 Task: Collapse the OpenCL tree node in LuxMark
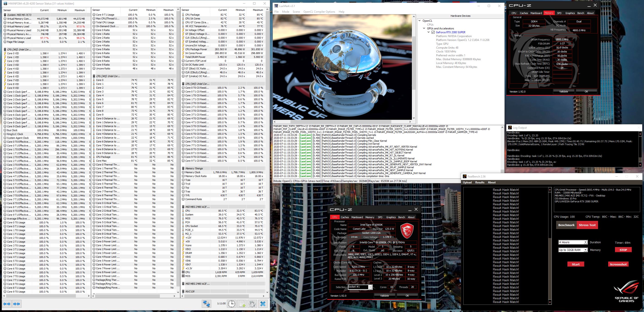(420, 21)
